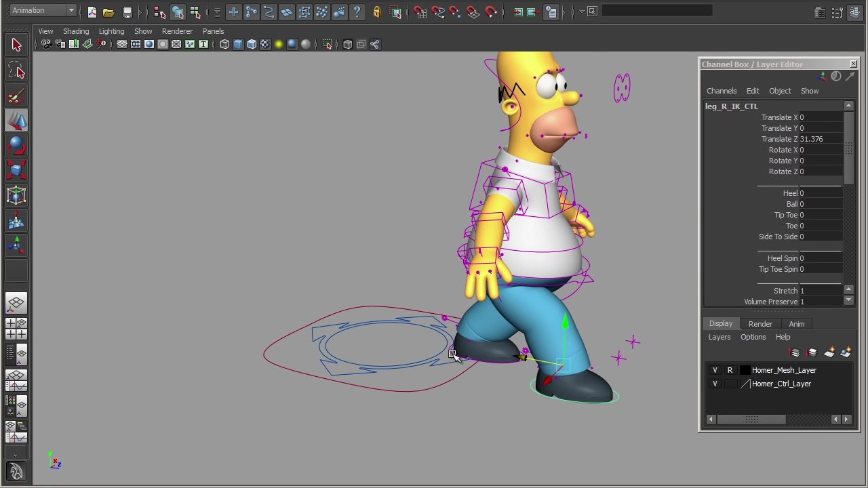The height and width of the screenshot is (488, 868).
Task: Open the Shading menu of the viewport
Action: point(76,31)
